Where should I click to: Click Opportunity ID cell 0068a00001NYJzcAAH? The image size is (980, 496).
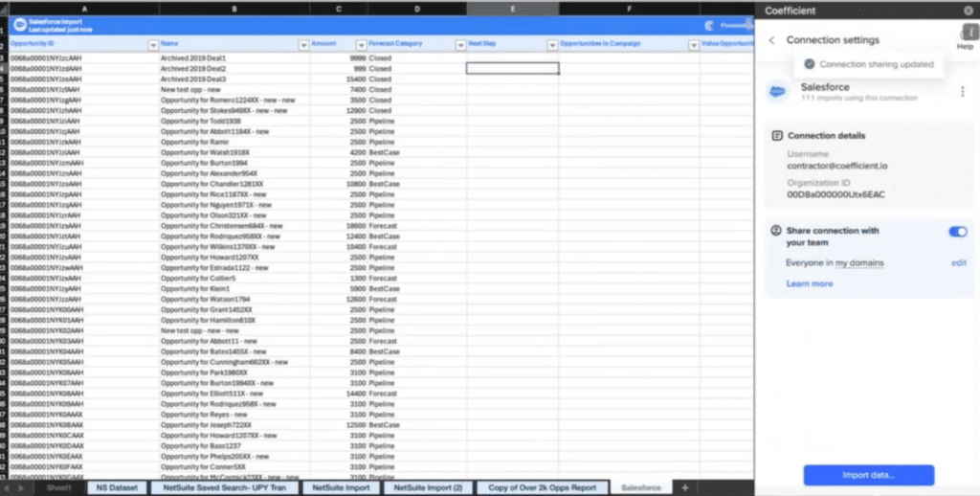pos(84,58)
